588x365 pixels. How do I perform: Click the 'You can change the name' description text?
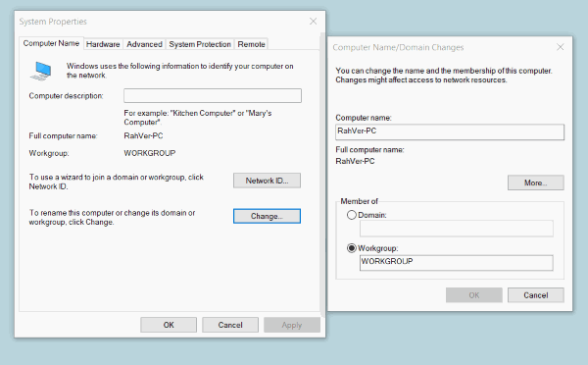tap(444, 76)
